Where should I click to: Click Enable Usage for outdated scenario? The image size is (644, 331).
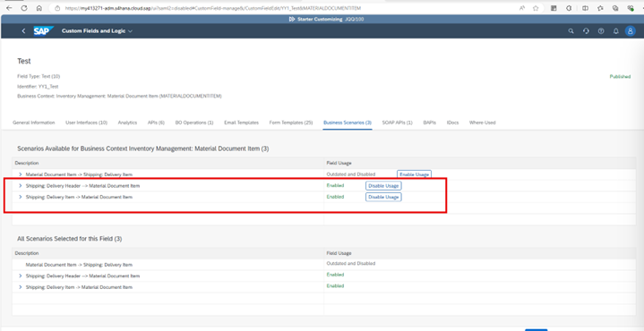click(x=414, y=174)
